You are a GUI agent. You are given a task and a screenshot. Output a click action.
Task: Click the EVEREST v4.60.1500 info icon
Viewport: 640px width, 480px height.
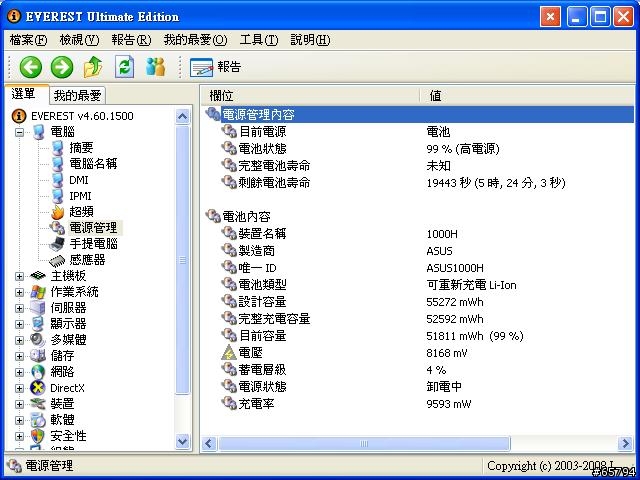(19, 116)
